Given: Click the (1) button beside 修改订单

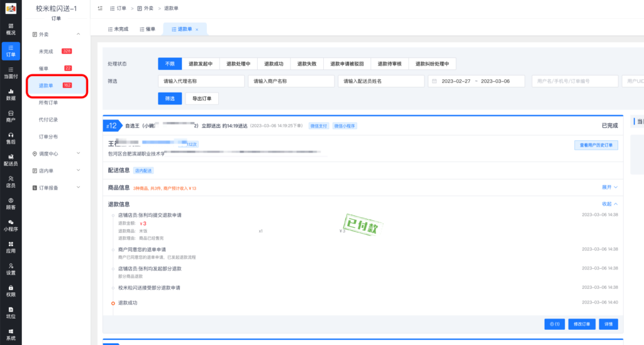Looking at the screenshot, I should [555, 324].
